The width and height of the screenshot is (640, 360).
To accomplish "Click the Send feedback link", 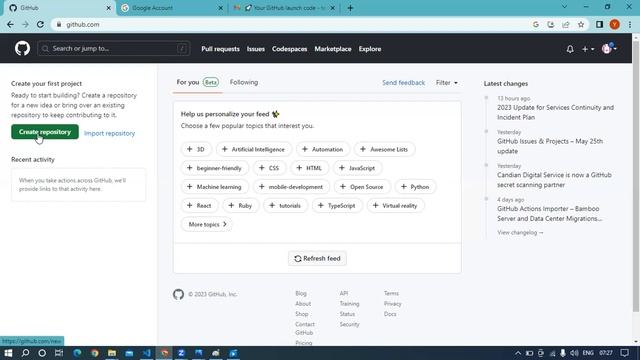I will tap(403, 83).
